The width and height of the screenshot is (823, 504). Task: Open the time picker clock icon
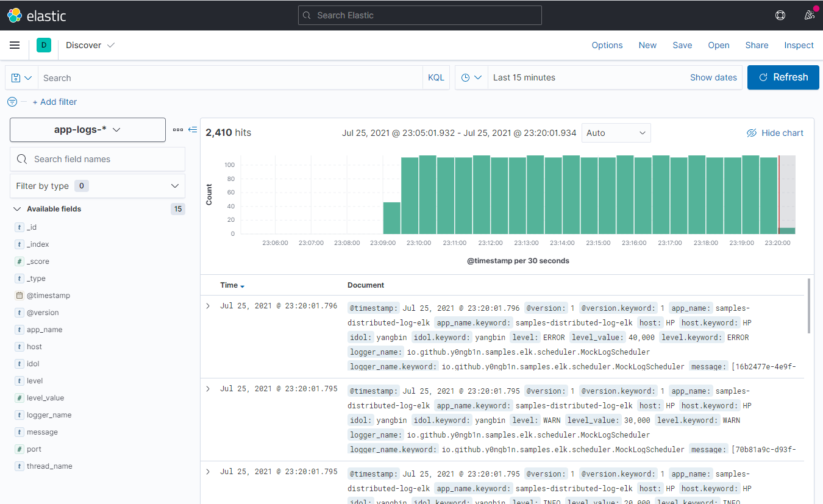pos(471,77)
